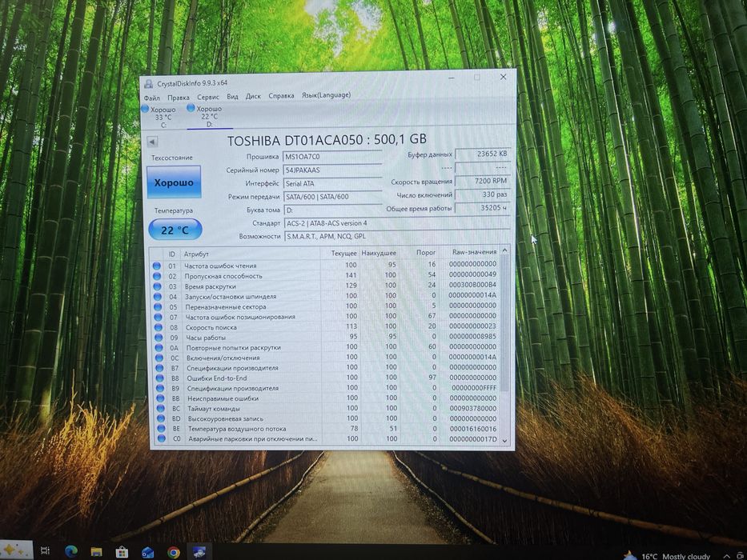Open the Сервис menu

(208, 97)
